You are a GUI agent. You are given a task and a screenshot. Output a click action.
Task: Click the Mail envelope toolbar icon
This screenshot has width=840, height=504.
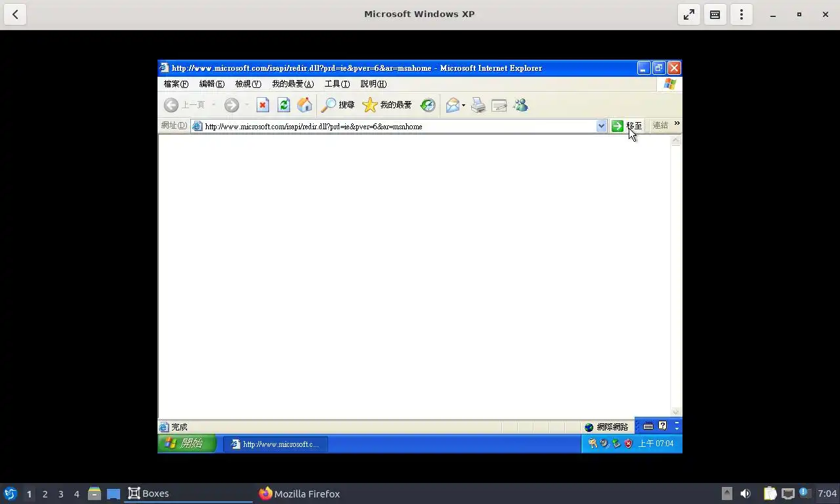coord(453,105)
